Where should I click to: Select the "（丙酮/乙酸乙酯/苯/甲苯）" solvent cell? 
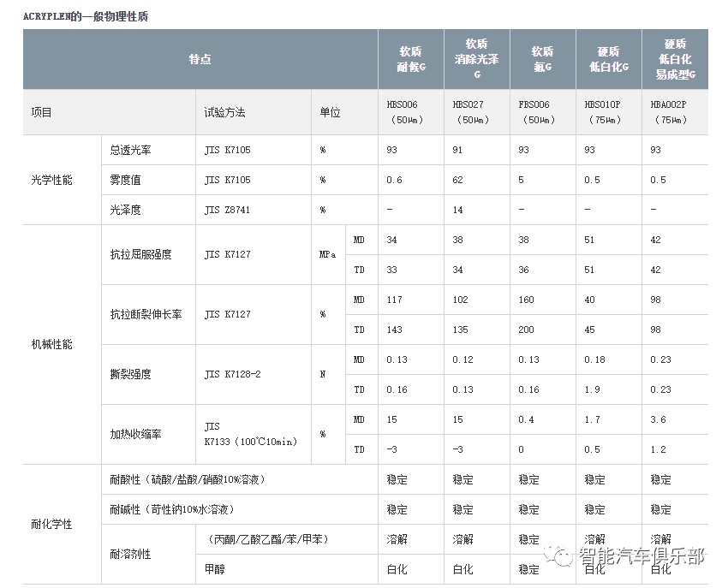287,539
